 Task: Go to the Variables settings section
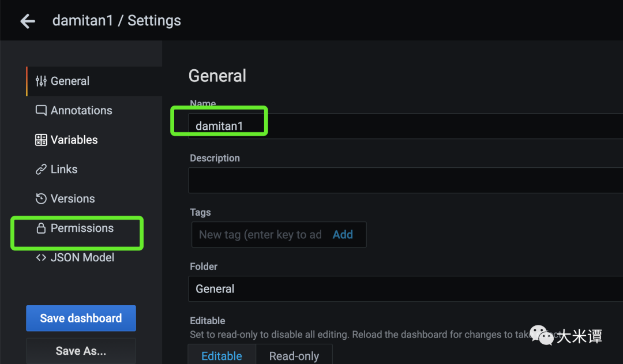tap(74, 140)
